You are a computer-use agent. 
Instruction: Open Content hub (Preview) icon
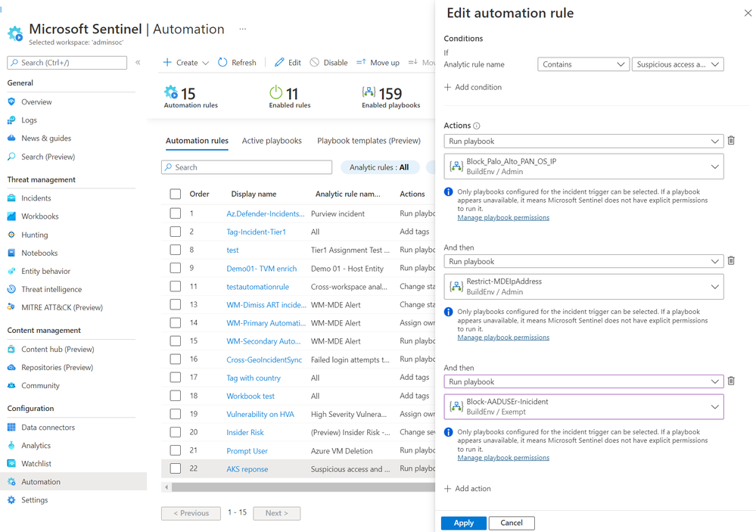[11, 349]
